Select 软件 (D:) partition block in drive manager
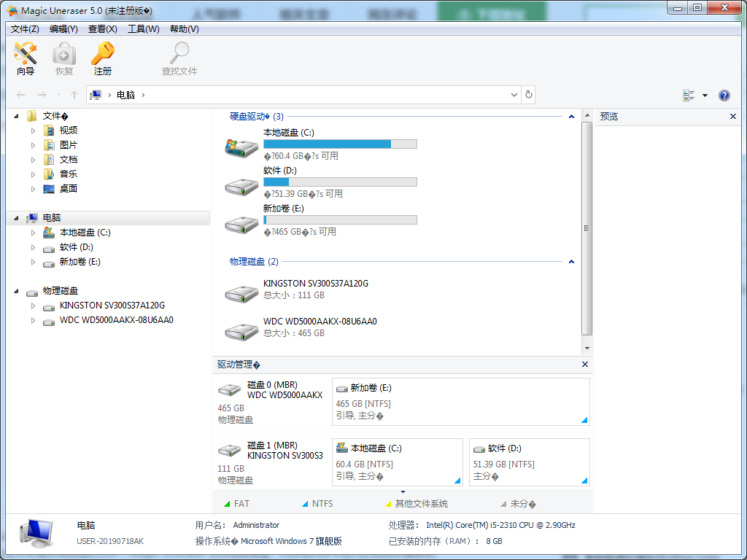 (x=530, y=462)
